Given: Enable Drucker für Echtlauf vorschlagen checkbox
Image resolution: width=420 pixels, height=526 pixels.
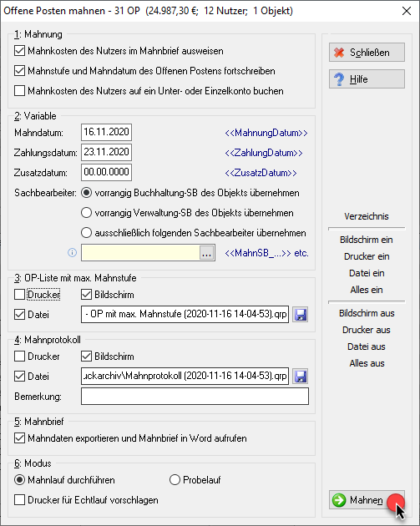Looking at the screenshot, I should coord(19,500).
